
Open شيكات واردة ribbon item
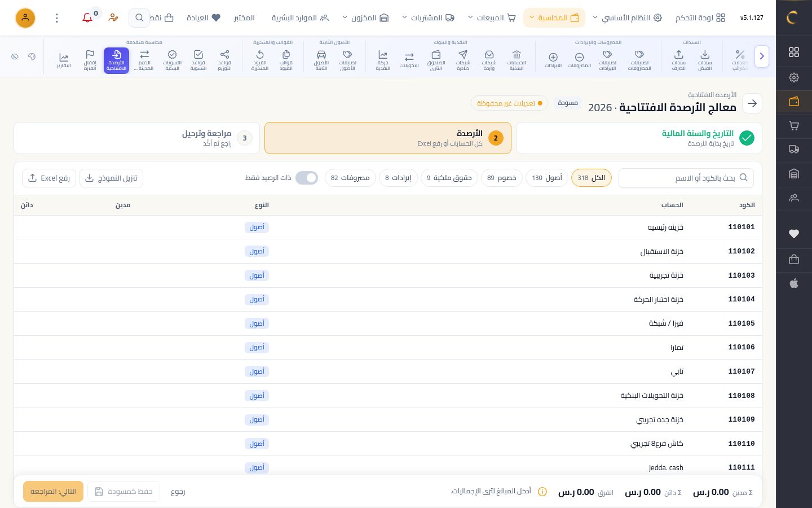tap(489, 60)
